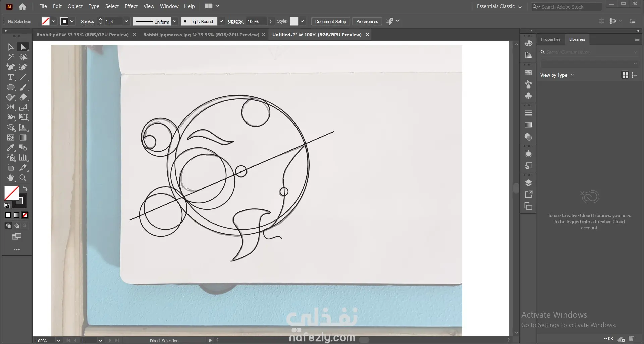Image resolution: width=644 pixels, height=344 pixels.
Task: Select the Reflect tool
Action: (11, 107)
